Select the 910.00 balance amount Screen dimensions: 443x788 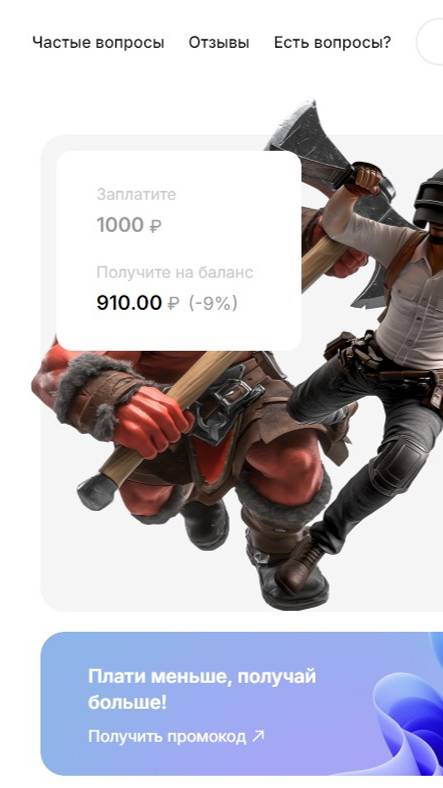129,303
